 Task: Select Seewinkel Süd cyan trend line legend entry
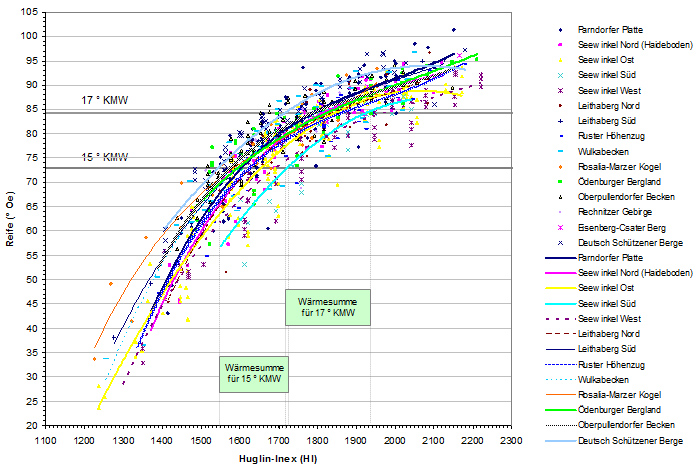click(591, 304)
